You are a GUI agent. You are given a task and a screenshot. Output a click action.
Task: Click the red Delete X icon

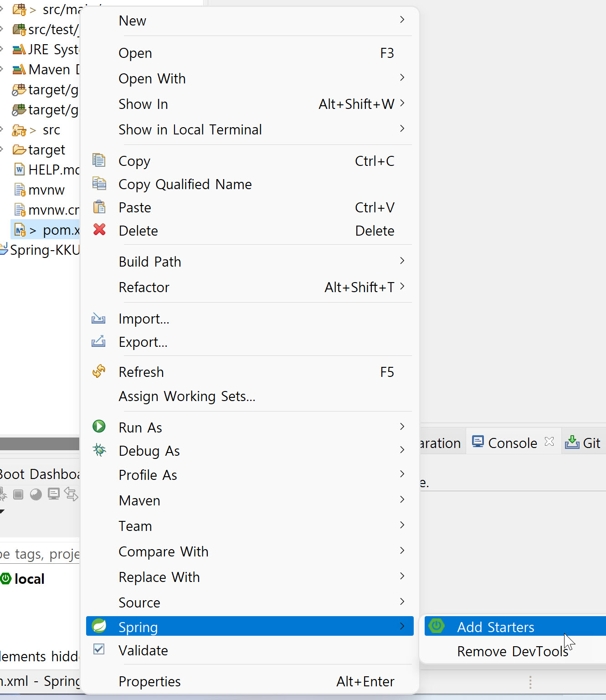[99, 229]
